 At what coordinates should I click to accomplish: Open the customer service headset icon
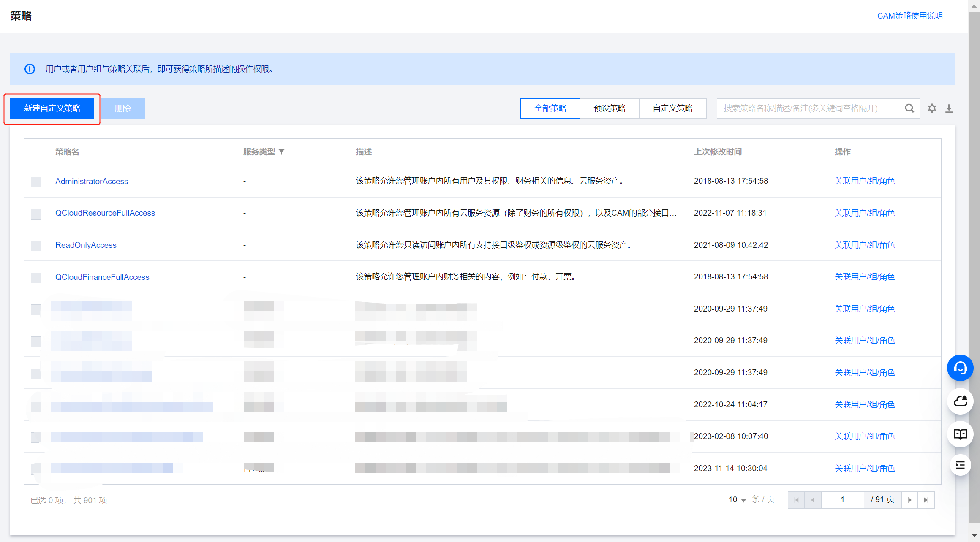[960, 368]
